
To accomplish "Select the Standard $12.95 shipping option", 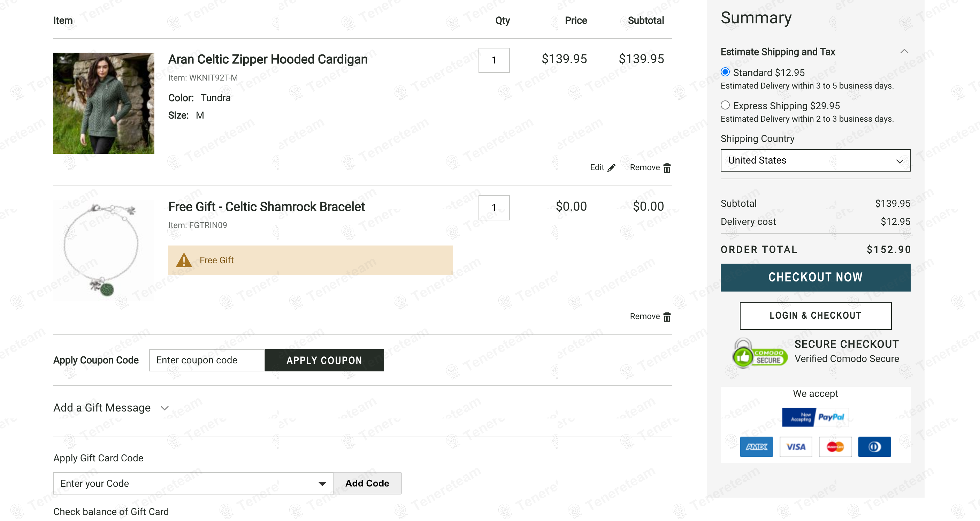I will [x=725, y=72].
